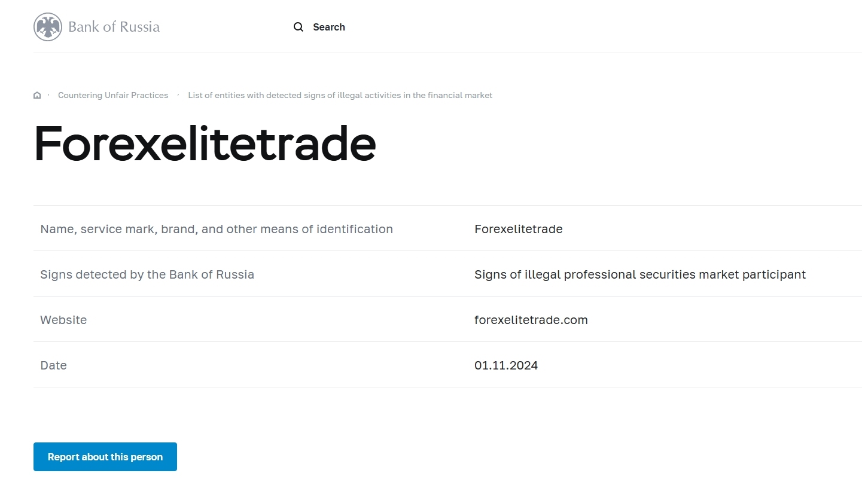
Task: Select the Forexelitetrade value in name row
Action: 518,229
